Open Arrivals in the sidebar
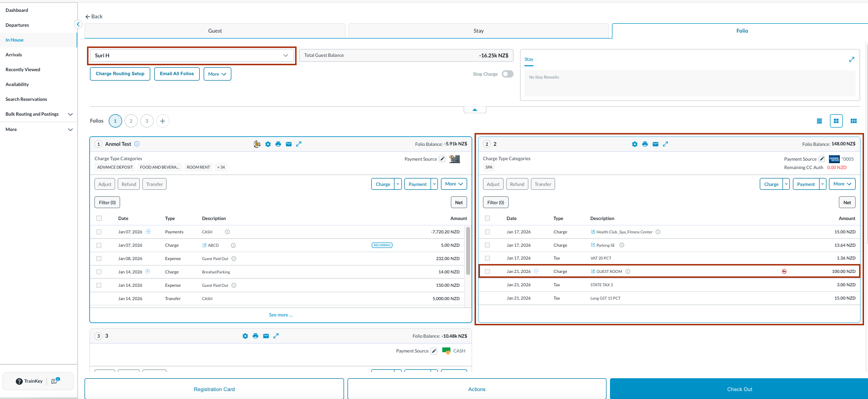The image size is (868, 399). 14,55
